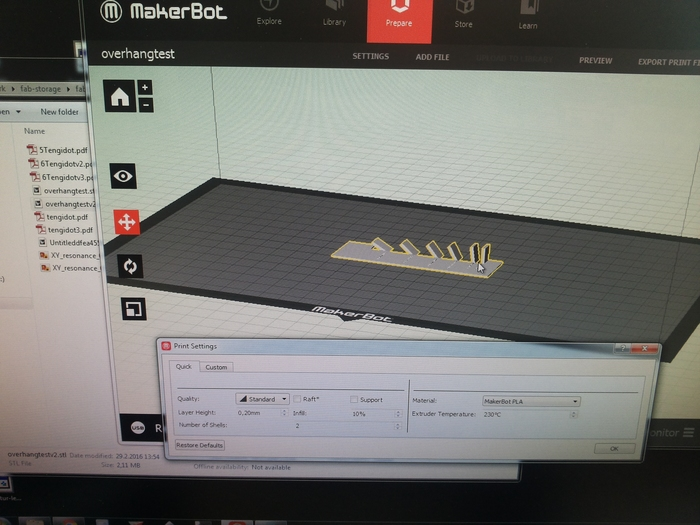Switch to the Custom tab
The image size is (700, 525).
pyautogui.click(x=216, y=367)
